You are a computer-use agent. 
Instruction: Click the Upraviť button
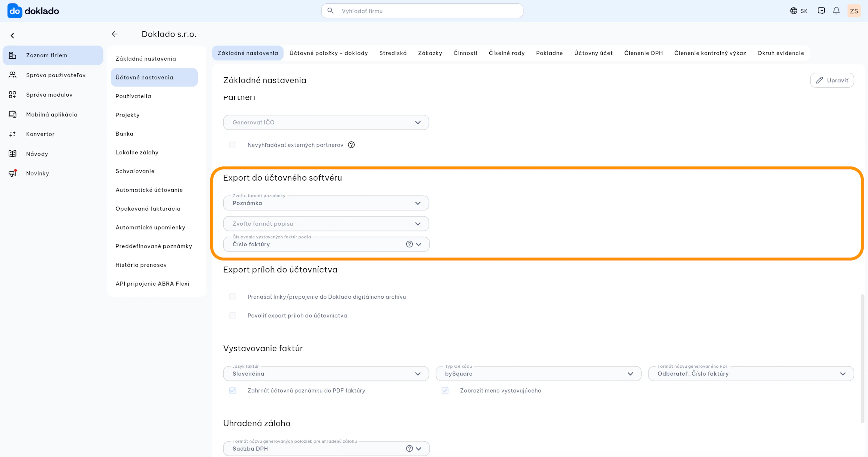(x=832, y=80)
